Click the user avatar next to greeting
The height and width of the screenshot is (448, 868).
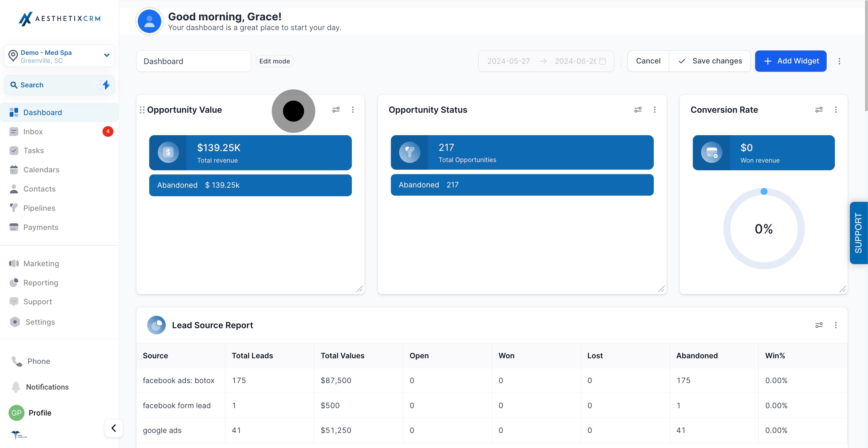pyautogui.click(x=149, y=21)
